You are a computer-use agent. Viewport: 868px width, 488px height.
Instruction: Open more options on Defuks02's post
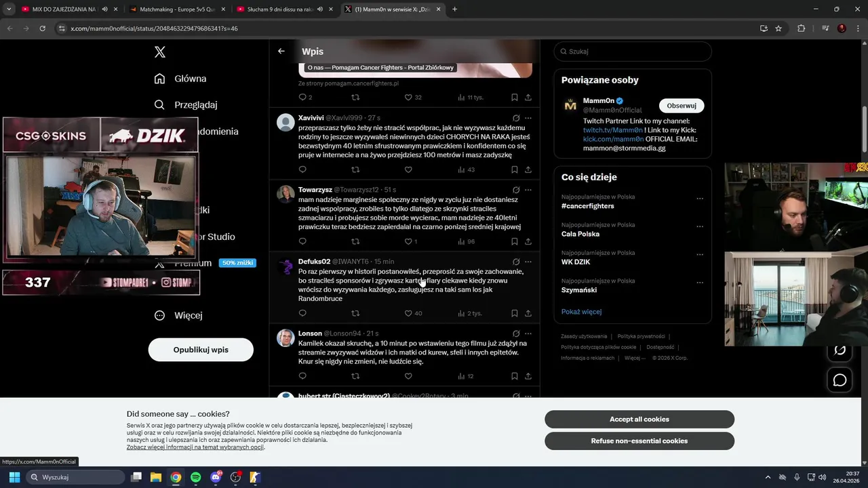(x=528, y=262)
